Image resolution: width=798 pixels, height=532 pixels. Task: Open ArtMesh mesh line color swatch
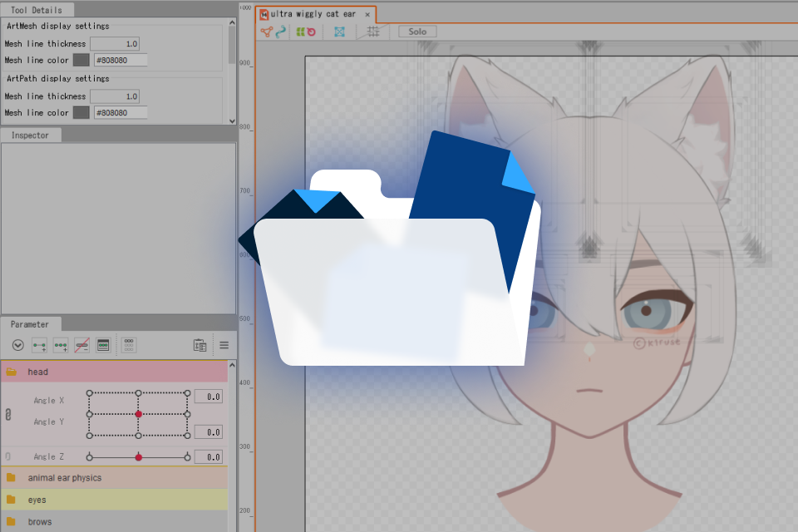tap(81, 60)
